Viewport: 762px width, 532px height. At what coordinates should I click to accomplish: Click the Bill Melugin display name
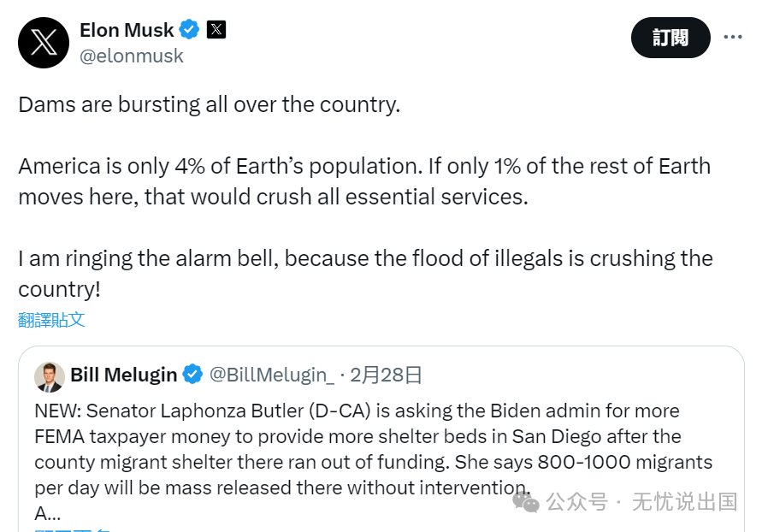click(124, 375)
